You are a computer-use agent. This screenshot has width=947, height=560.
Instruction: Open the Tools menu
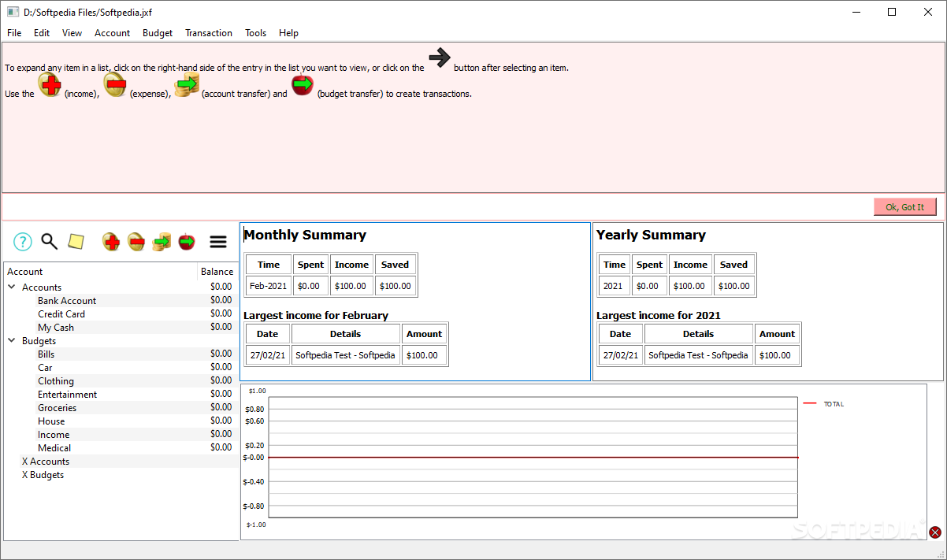255,33
